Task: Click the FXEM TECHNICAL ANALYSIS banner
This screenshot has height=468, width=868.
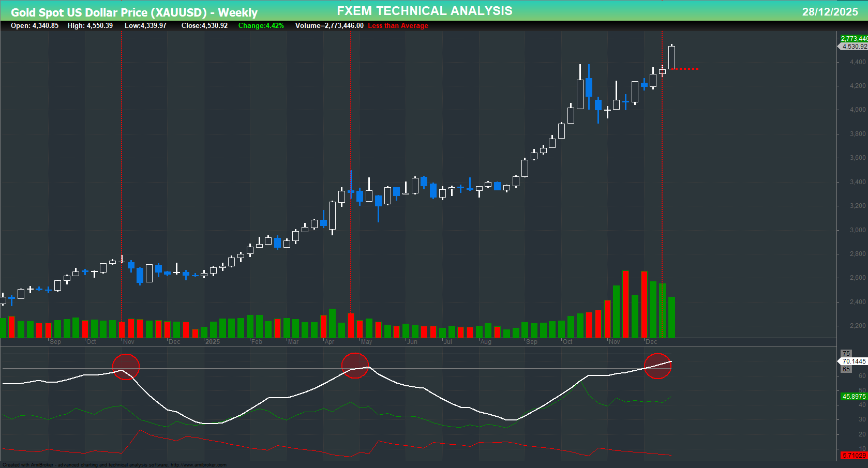Action: point(424,10)
